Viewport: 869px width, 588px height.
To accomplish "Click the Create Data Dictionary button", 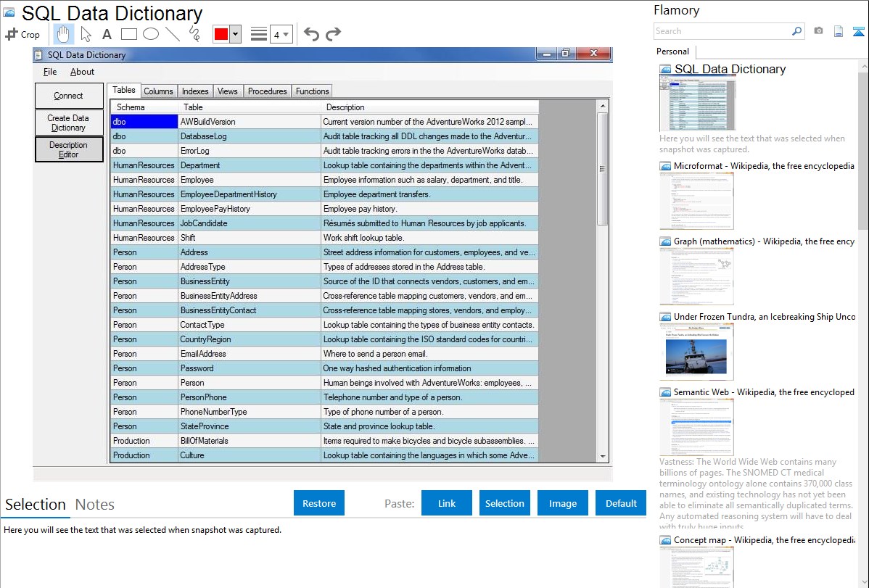I will pyautogui.click(x=69, y=123).
